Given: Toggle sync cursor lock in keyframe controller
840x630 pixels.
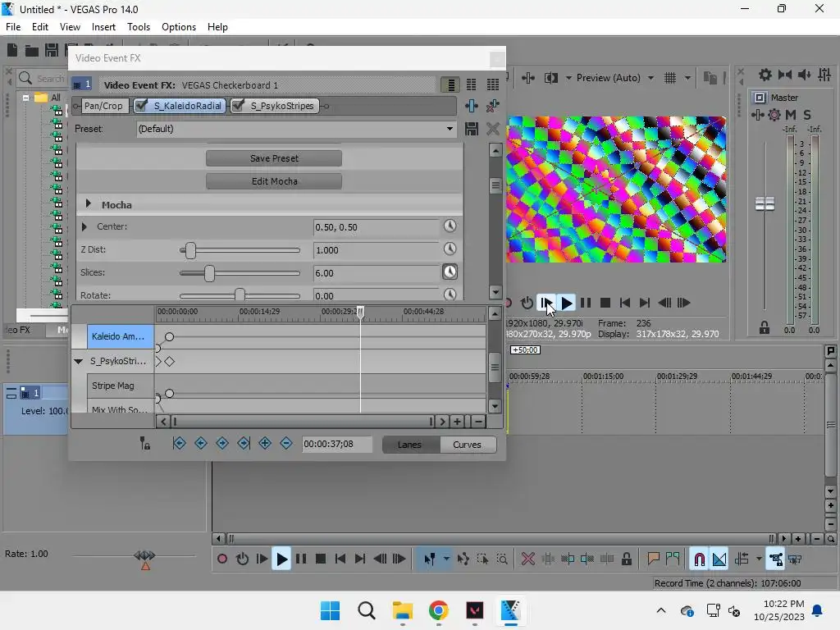Looking at the screenshot, I should coord(144,443).
